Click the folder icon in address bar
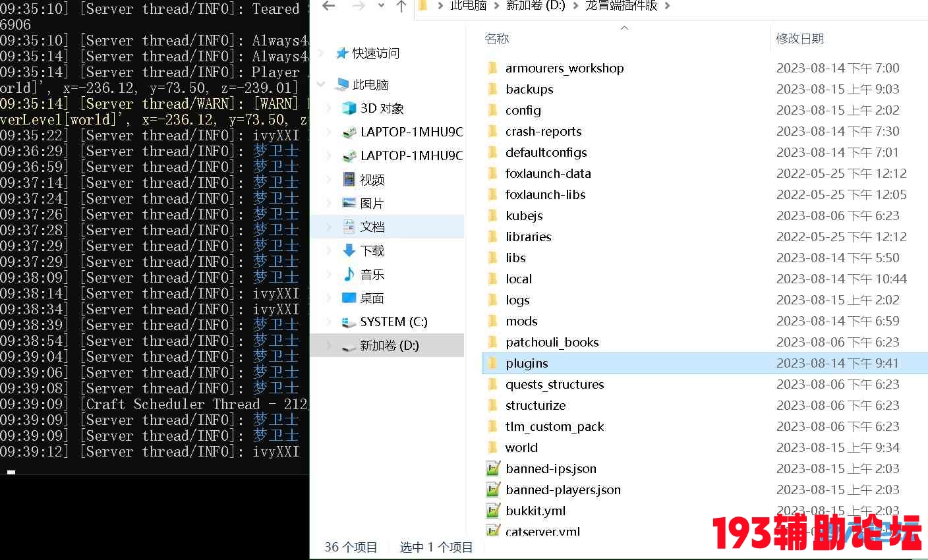Screen dimensions: 928x560 coord(423,6)
